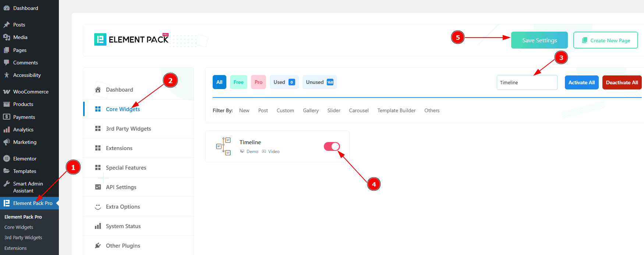This screenshot has width=644, height=255.
Task: Click the Activate All button
Action: click(x=582, y=82)
